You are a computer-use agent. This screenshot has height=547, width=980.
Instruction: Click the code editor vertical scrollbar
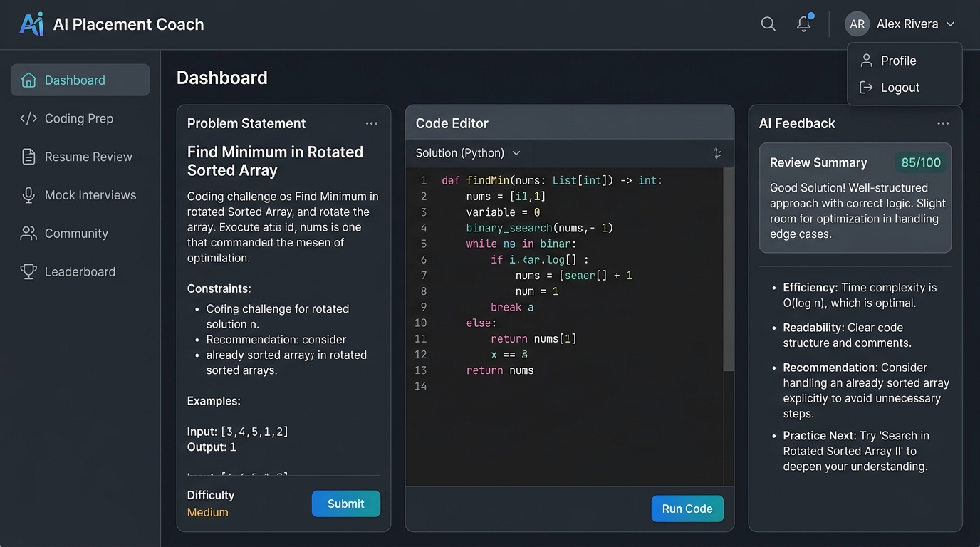[729, 270]
